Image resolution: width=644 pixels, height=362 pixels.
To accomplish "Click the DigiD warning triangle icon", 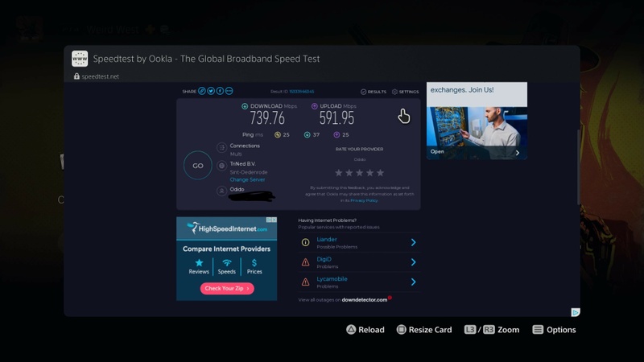I will (x=306, y=262).
